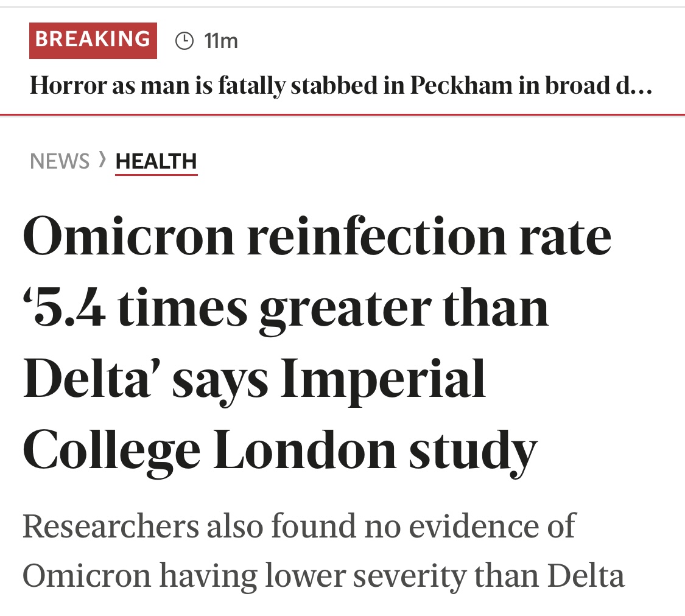Open the Peckham stabbing breaking story
Image resolution: width=685 pixels, height=616 pixels.
(341, 86)
